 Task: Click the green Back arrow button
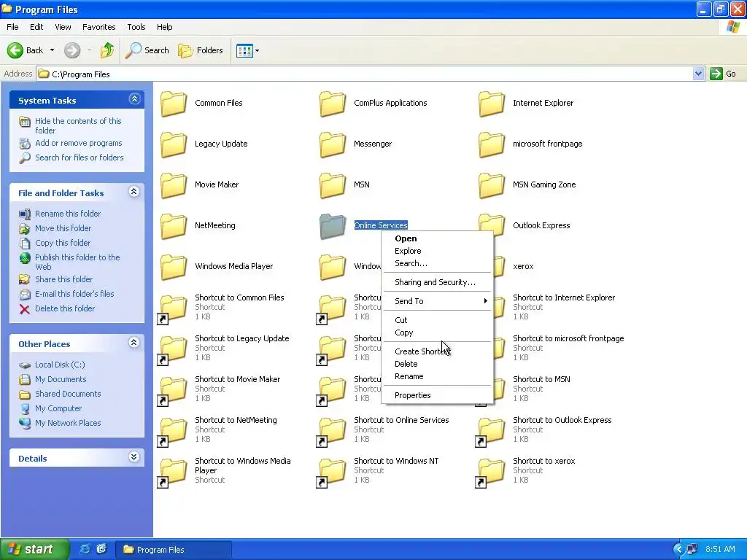pyautogui.click(x=15, y=50)
